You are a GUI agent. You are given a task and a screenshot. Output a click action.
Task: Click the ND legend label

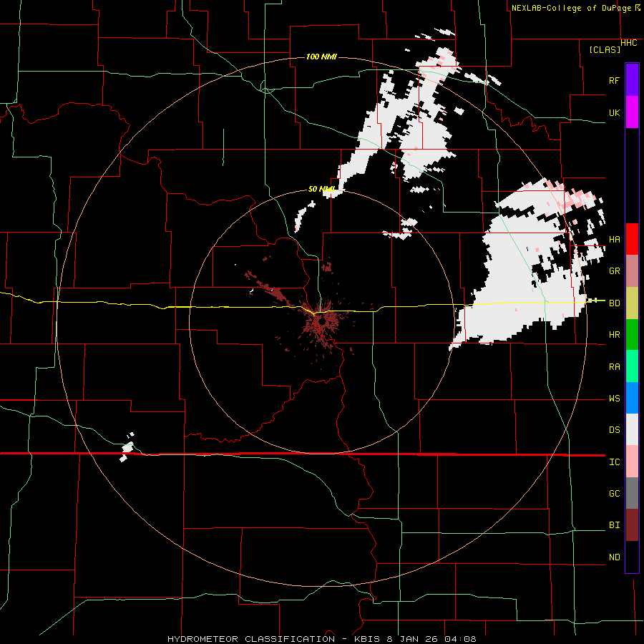pyautogui.click(x=614, y=557)
